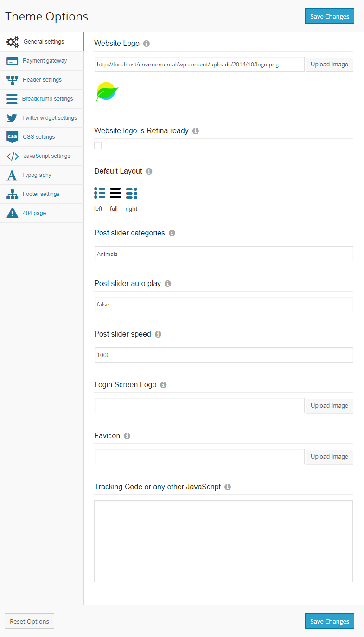Click the warning triangle icon for 404 page
This screenshot has height=637, width=364.
click(x=13, y=213)
